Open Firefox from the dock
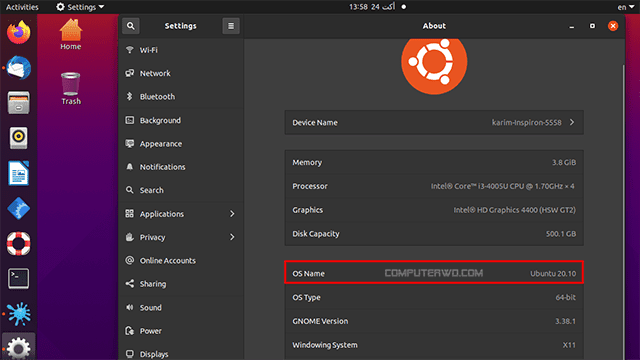 18,32
